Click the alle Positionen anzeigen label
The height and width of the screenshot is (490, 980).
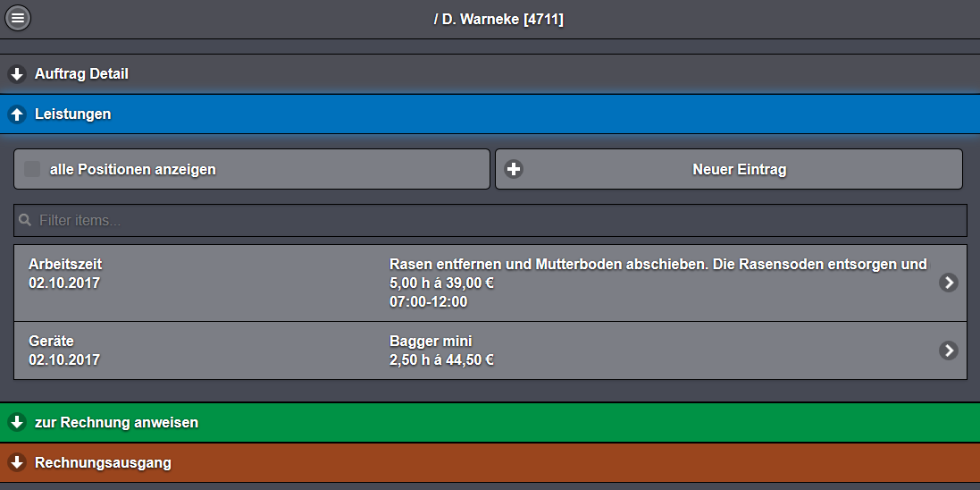(x=133, y=169)
